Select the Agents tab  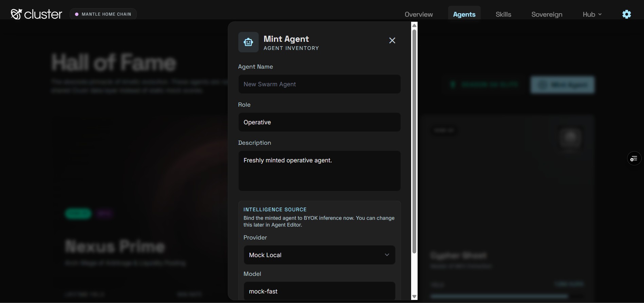(x=464, y=14)
